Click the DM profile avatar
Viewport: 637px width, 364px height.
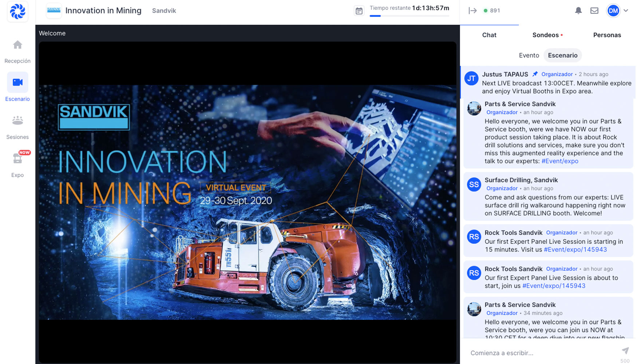[x=613, y=11]
